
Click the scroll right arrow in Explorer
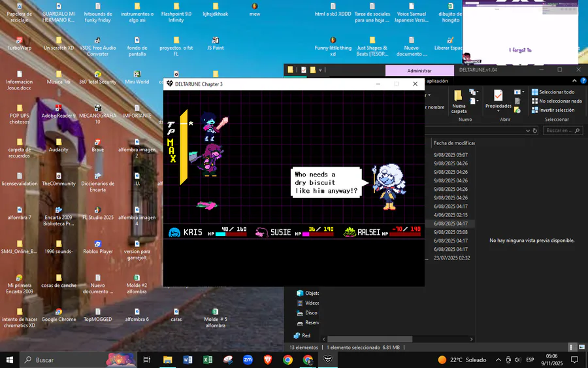pyautogui.click(x=471, y=339)
